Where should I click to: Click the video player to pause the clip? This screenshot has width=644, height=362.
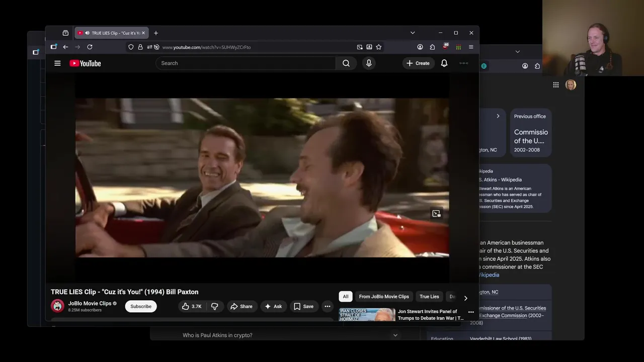coord(262,177)
